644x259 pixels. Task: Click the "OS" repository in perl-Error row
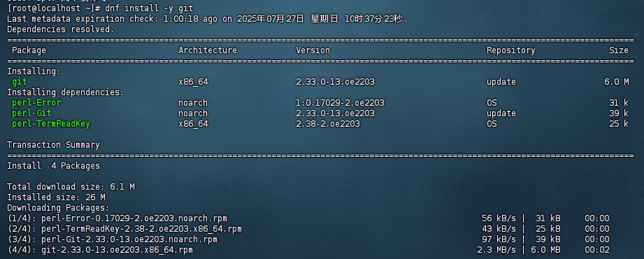click(491, 103)
